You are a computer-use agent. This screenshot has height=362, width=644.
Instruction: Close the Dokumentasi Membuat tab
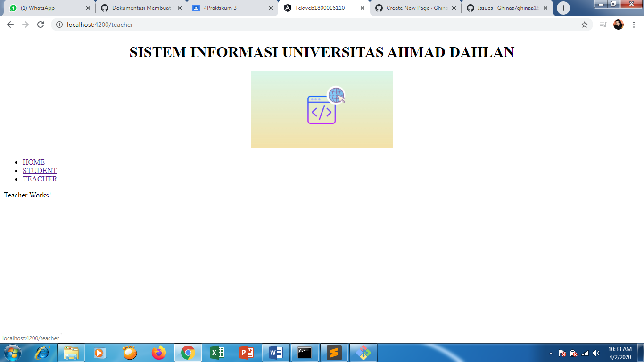point(179,8)
